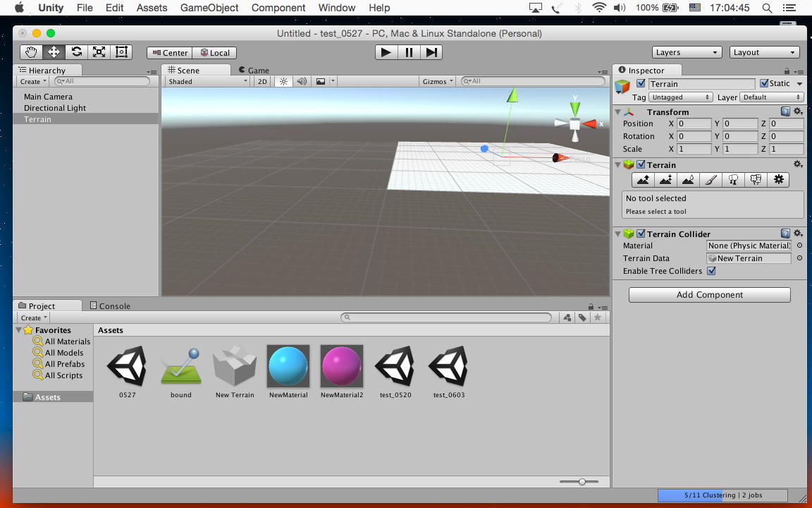The height and width of the screenshot is (508, 812).
Task: Click the Step frame button
Action: click(x=431, y=52)
